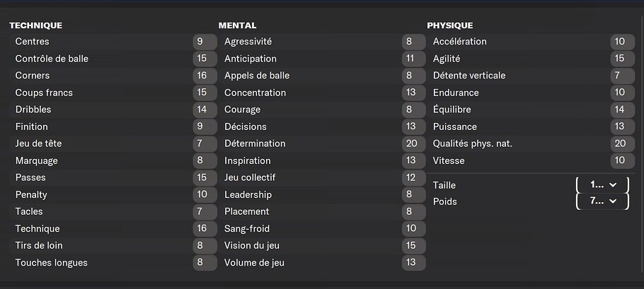Image resolution: width=644 pixels, height=289 pixels.
Task: Expand the Poids dropdown
Action: 602,201
